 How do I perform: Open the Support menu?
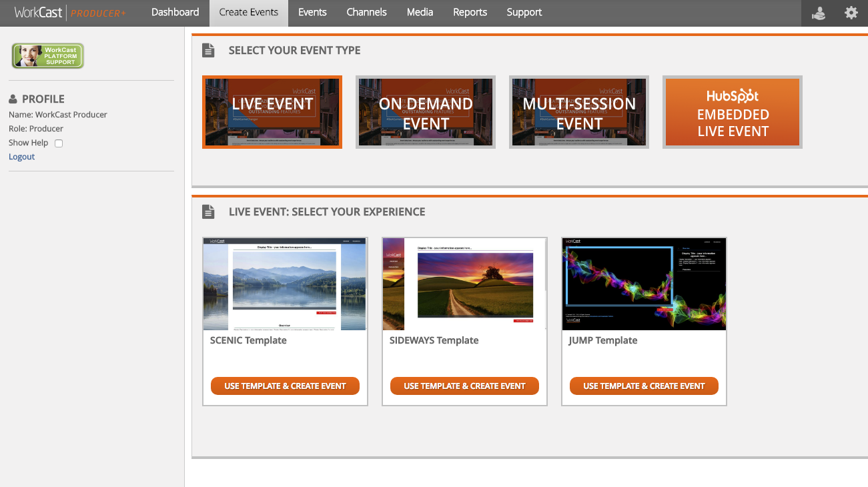524,13
